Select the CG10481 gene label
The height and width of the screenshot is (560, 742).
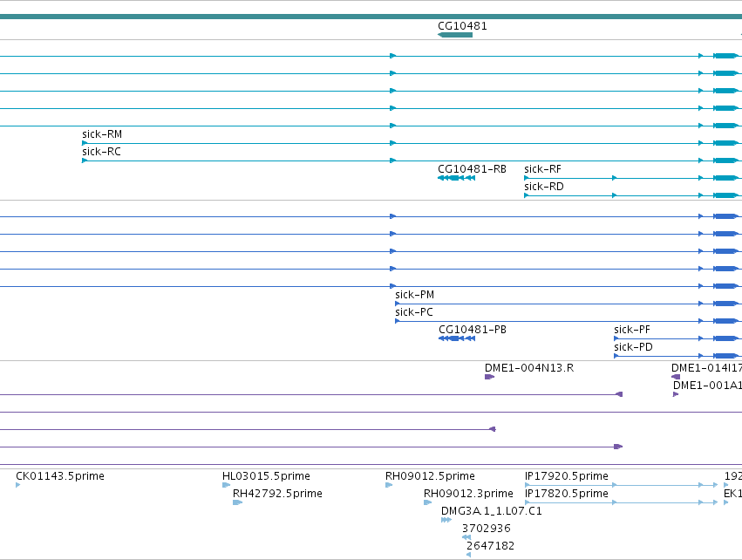[x=462, y=26]
